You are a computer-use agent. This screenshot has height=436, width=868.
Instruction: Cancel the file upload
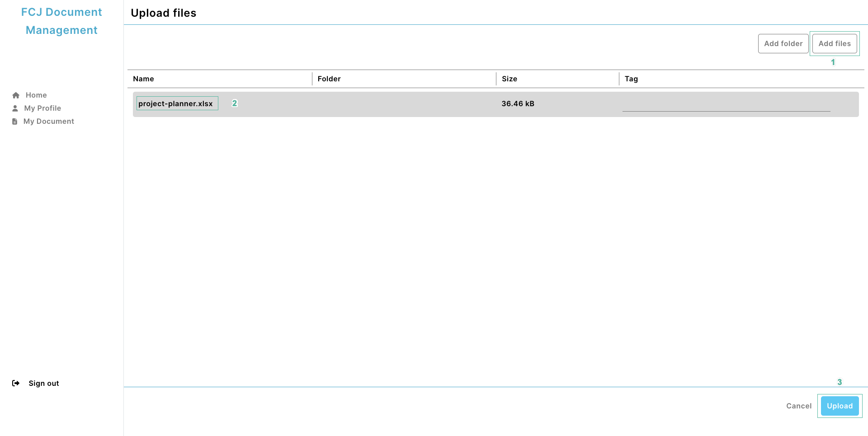click(799, 406)
